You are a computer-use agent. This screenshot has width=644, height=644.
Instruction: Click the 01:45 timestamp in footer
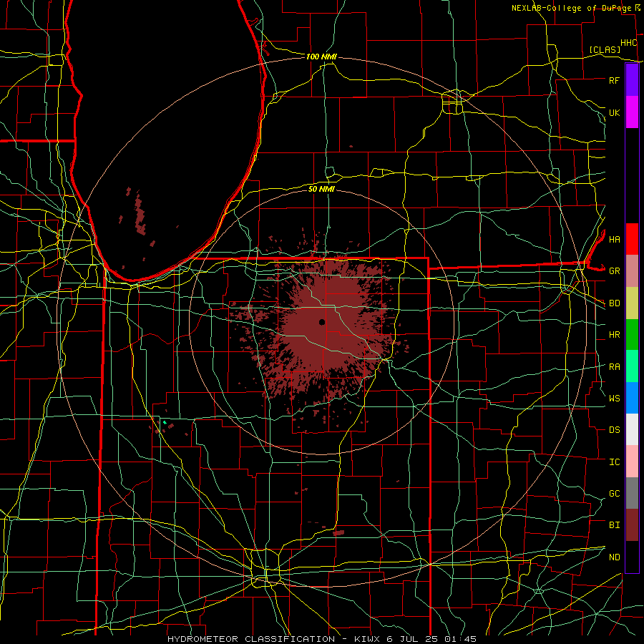click(459, 639)
